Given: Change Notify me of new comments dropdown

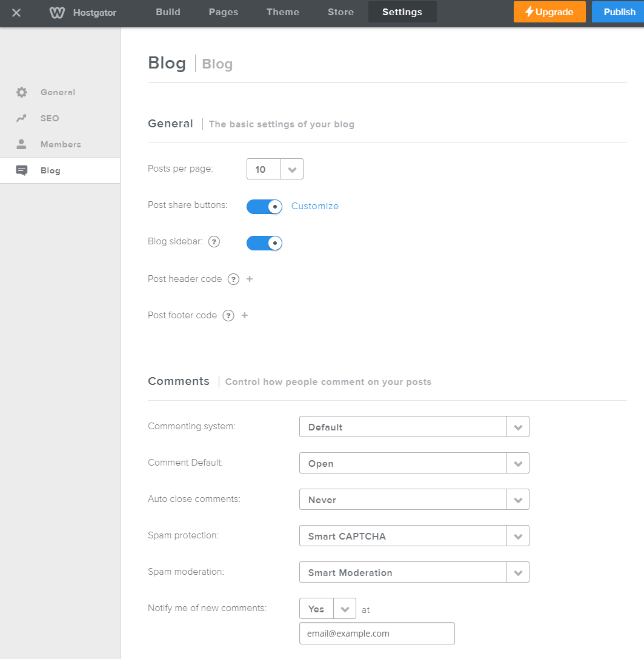Looking at the screenshot, I should click(345, 608).
